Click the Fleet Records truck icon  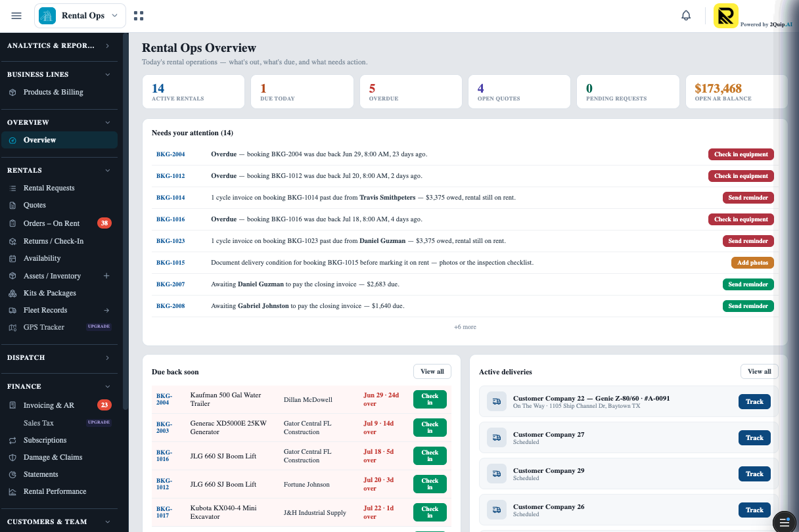click(12, 311)
